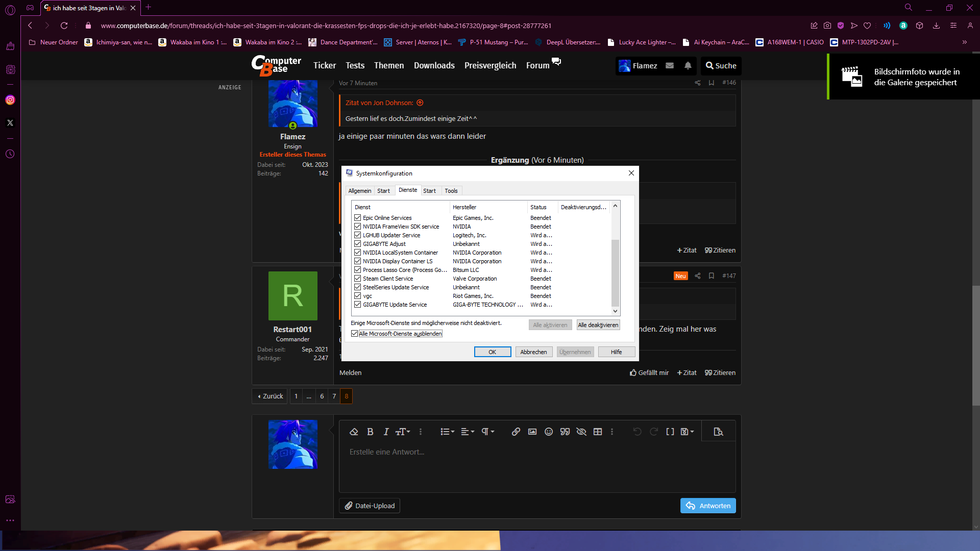Go to page 7 of thread
The height and width of the screenshot is (551, 980).
click(x=334, y=396)
